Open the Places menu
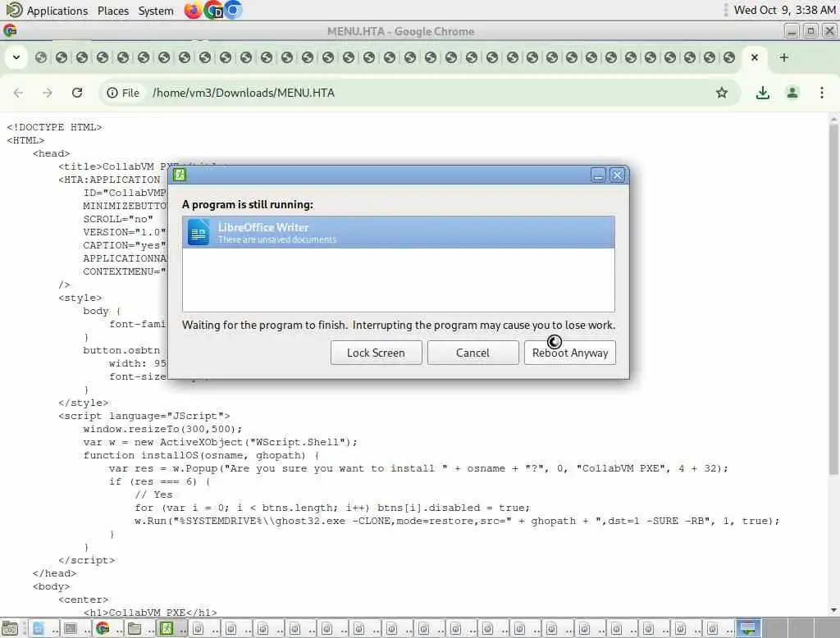840x638 pixels. 113,11
